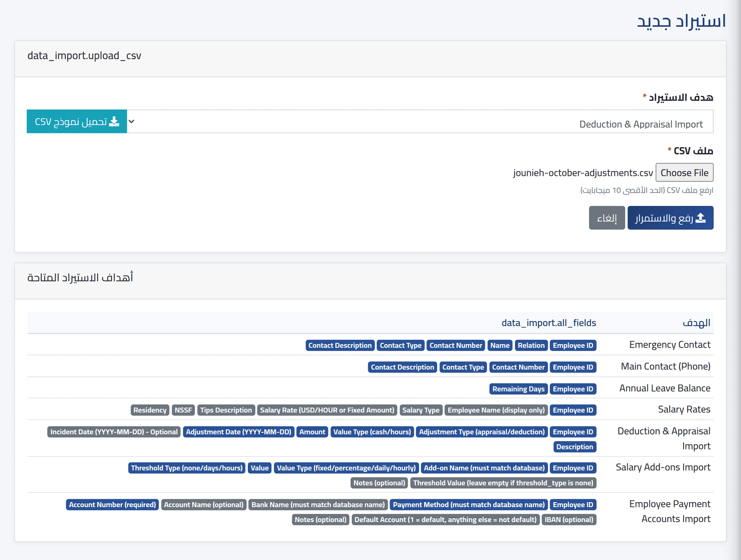
Task: Select the Salary Rates row label
Action: click(684, 410)
